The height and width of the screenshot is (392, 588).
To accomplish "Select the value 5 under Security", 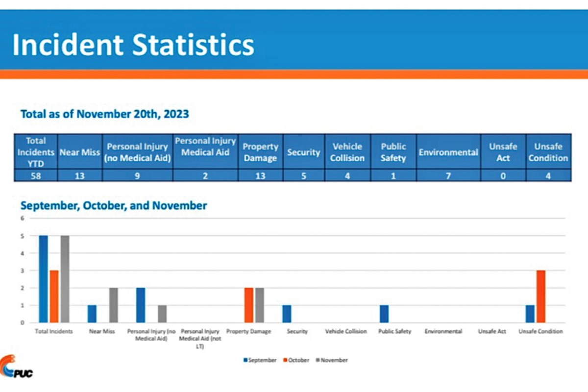I will click(x=304, y=175).
